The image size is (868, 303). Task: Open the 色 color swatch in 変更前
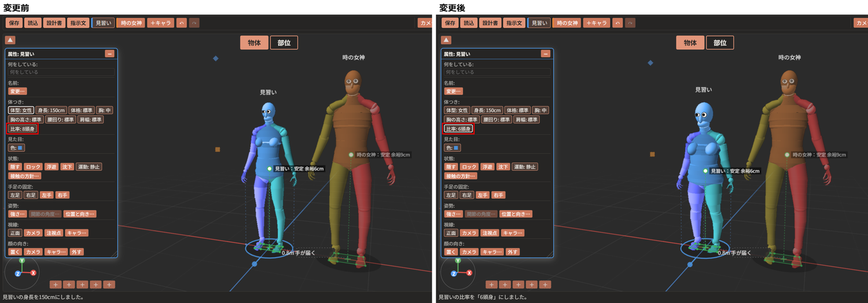[15, 148]
